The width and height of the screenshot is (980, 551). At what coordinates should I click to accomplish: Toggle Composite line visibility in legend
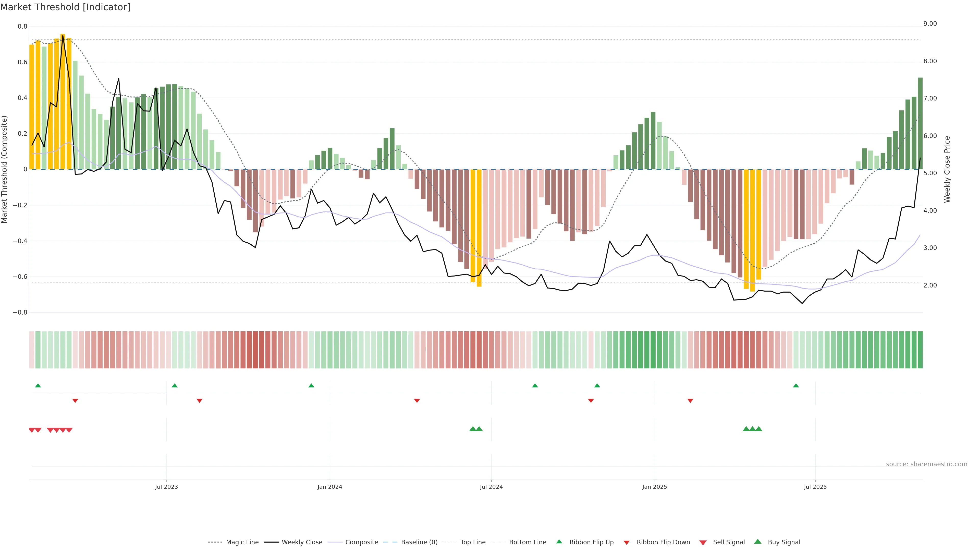361,542
